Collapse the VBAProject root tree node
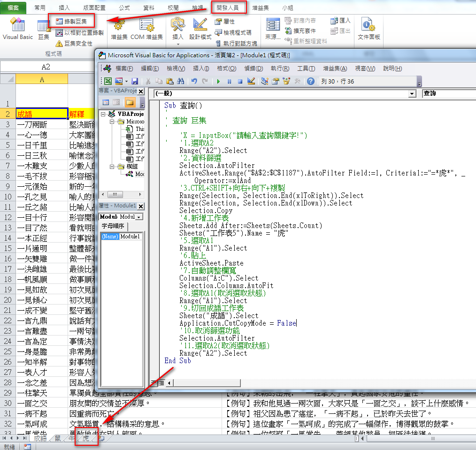This screenshot has height=450, width=476. pos(103,114)
